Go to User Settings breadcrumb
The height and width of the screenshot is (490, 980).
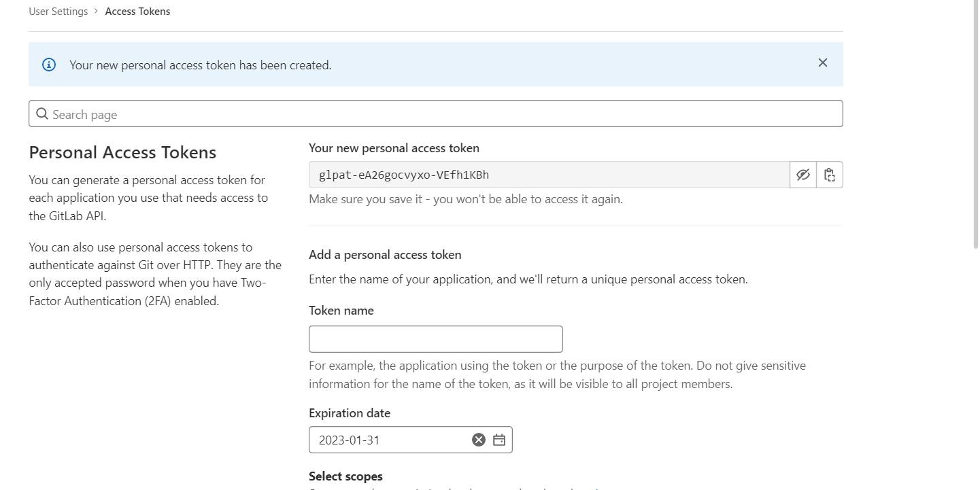click(x=58, y=12)
